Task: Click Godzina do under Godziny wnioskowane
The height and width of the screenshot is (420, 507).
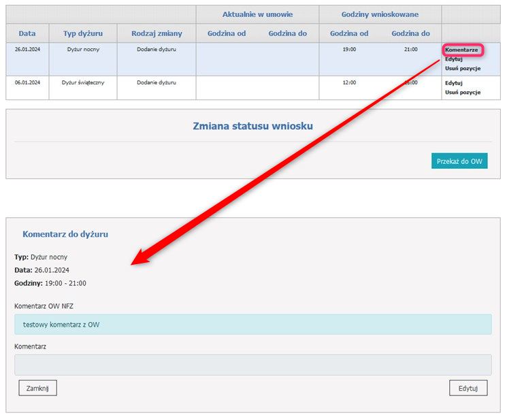Action: pos(410,33)
